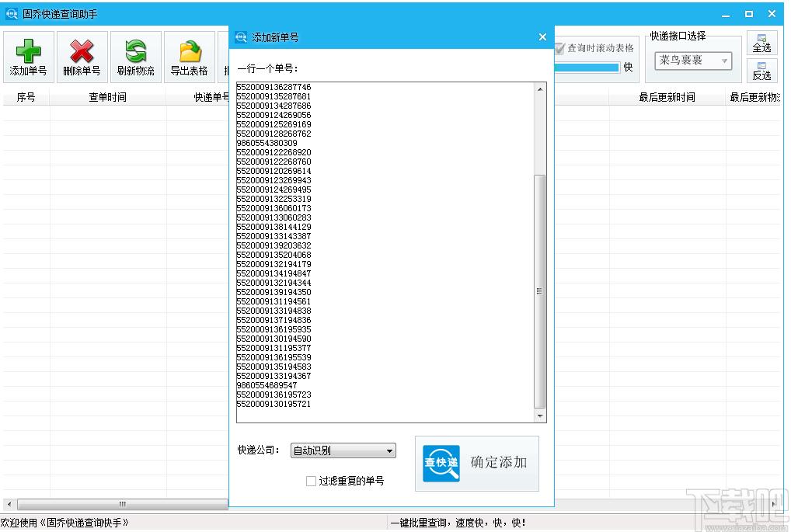Click the status bar text 一键批量查询，速度快
Screen dimensions: 791x532
458,523
